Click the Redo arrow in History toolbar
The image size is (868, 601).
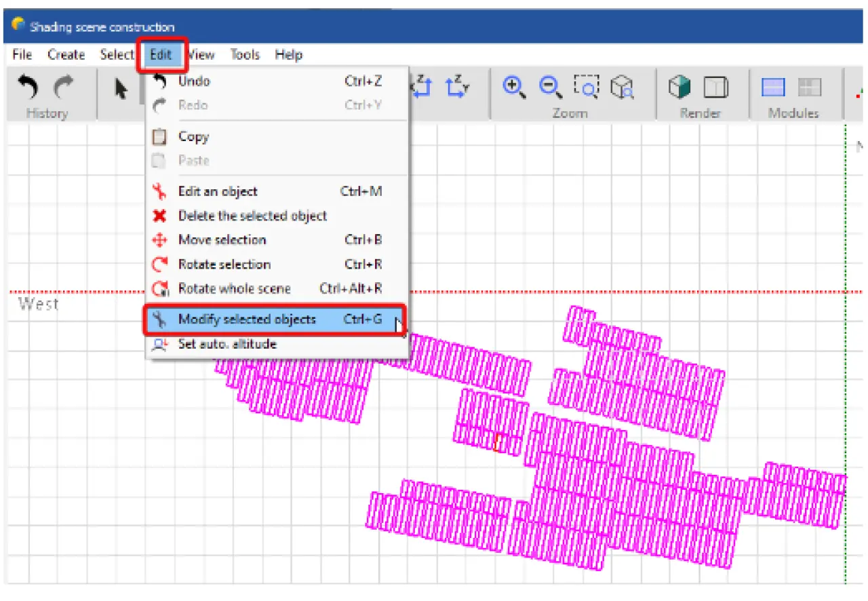point(64,88)
